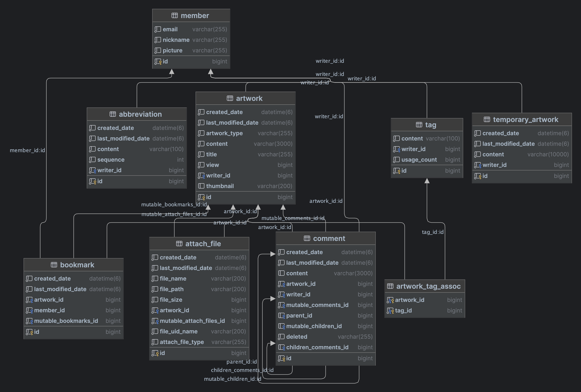
Task: Click the key icon of temporary_artwork id
Action: [477, 176]
